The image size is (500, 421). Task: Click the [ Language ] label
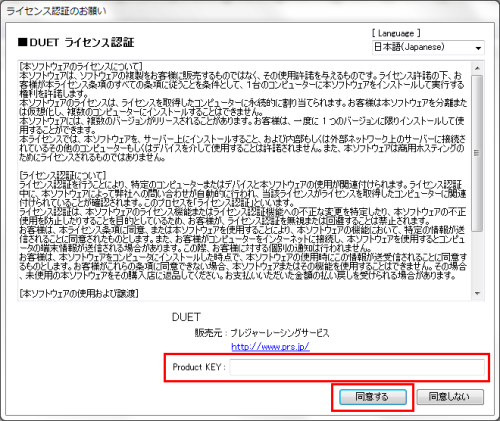tap(396, 33)
